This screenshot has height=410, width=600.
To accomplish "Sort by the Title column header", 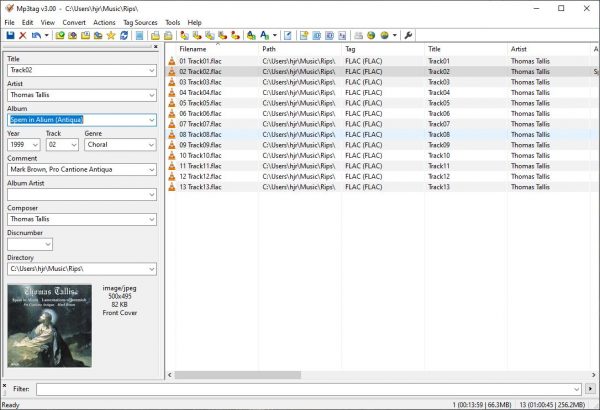I will 466,49.
